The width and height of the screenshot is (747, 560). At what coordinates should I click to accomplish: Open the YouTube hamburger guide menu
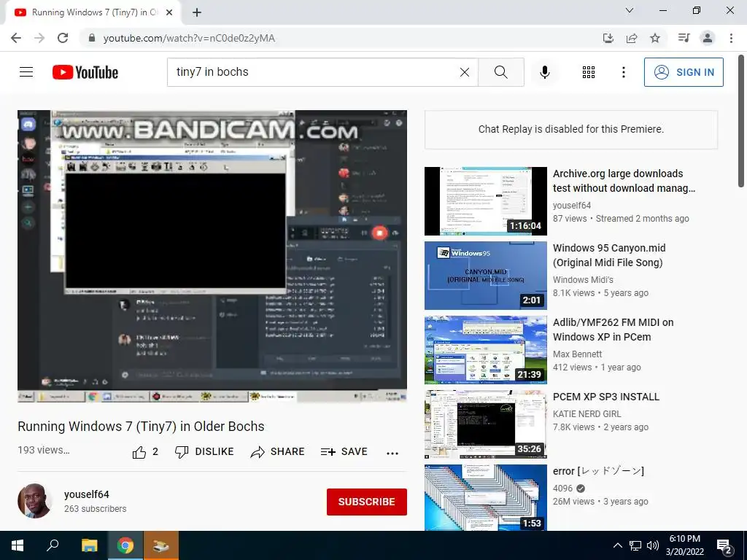click(26, 72)
